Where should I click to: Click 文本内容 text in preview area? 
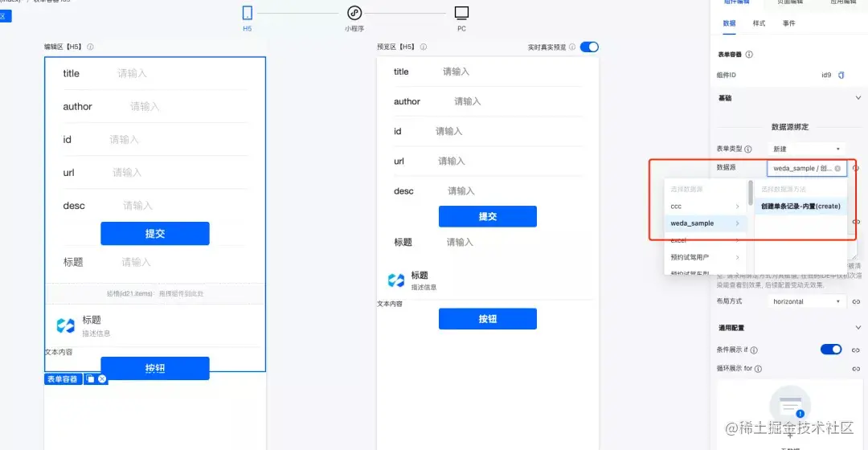(x=390, y=304)
